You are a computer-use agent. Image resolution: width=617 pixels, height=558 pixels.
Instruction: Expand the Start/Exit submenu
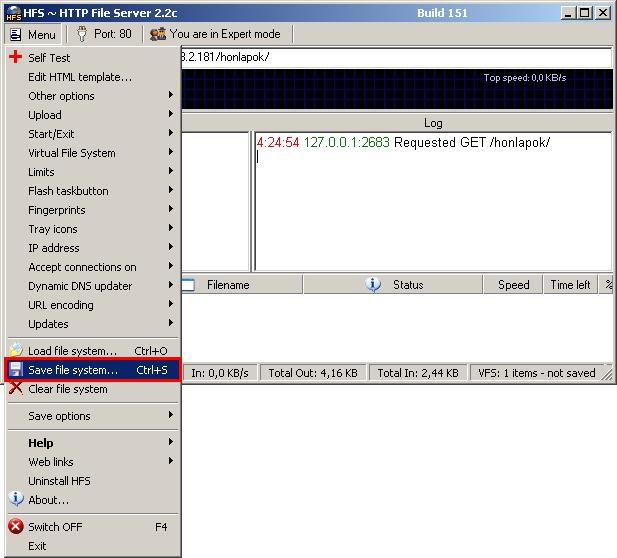(x=171, y=133)
